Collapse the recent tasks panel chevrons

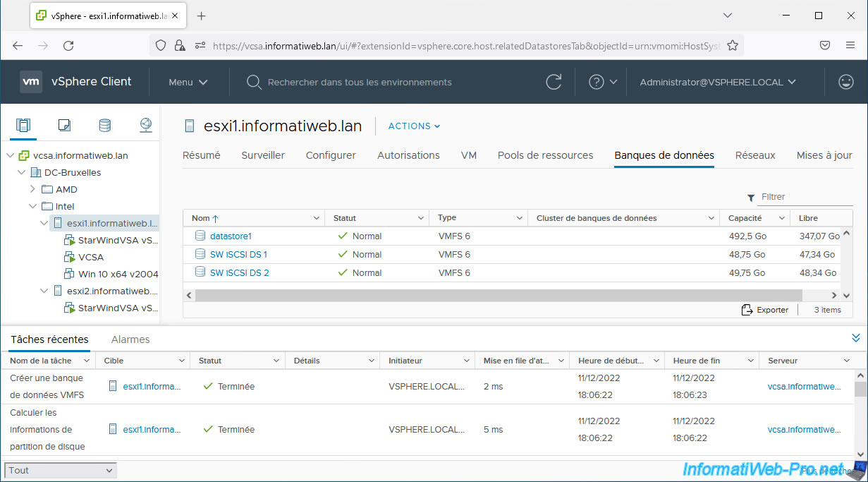856,339
